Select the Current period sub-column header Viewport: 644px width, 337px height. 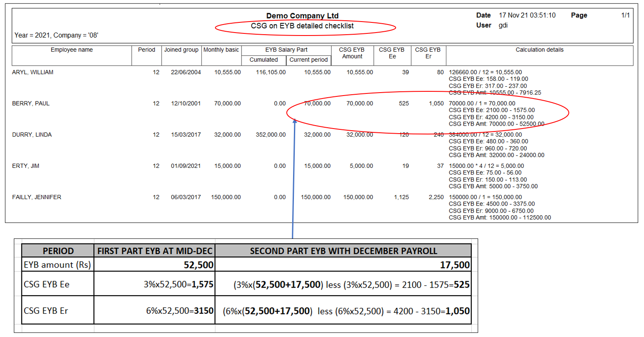pyautogui.click(x=308, y=60)
